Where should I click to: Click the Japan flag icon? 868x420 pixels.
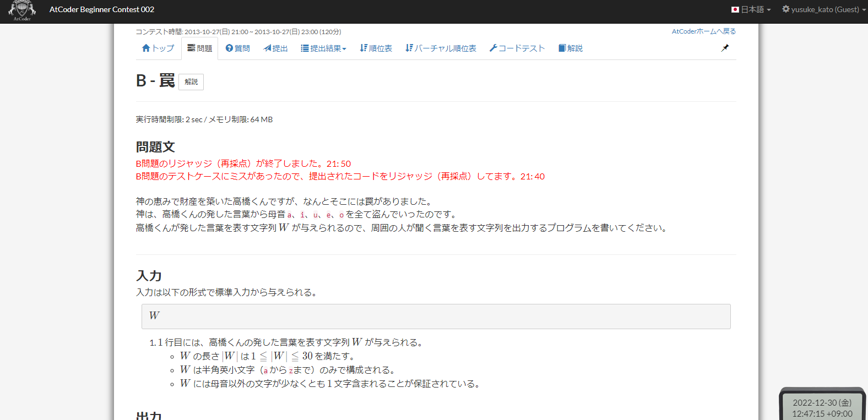click(x=735, y=9)
